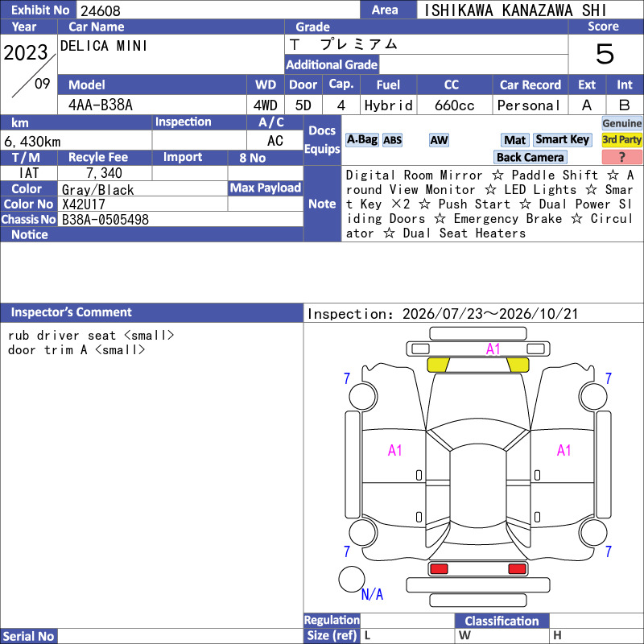The image size is (644, 644).
Task: Click the Back Camera badge
Action: click(530, 157)
